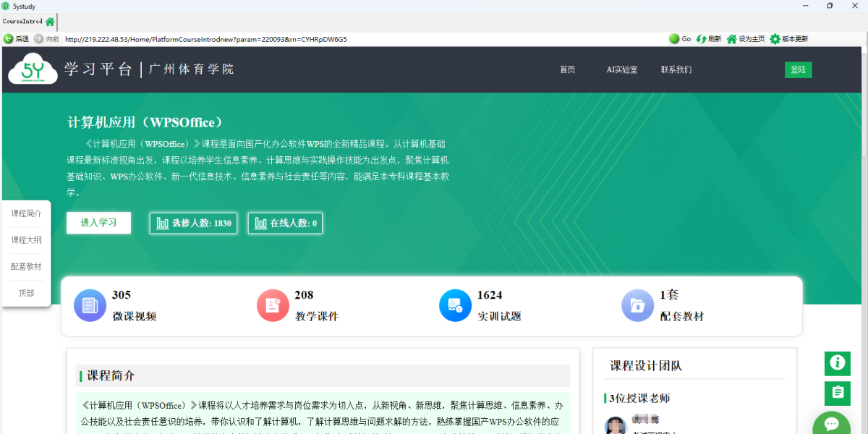
Task: Select 课程大纲 in the left sidebar
Action: [26, 239]
